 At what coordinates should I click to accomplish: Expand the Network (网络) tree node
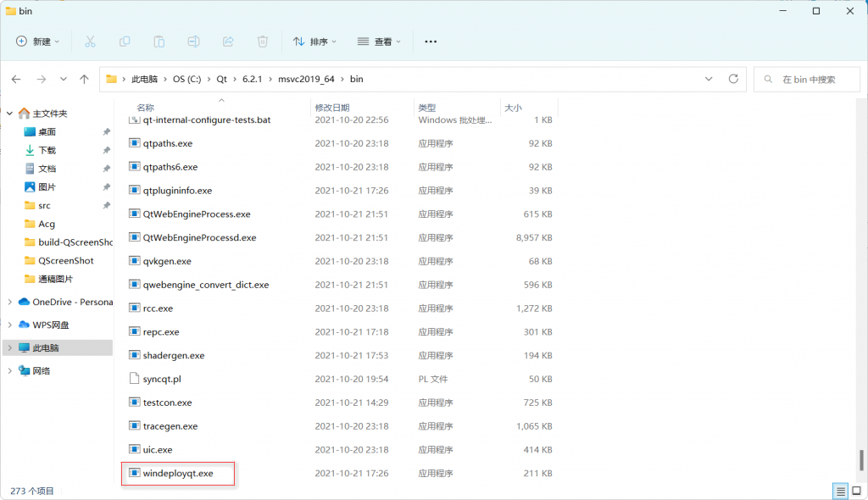10,371
